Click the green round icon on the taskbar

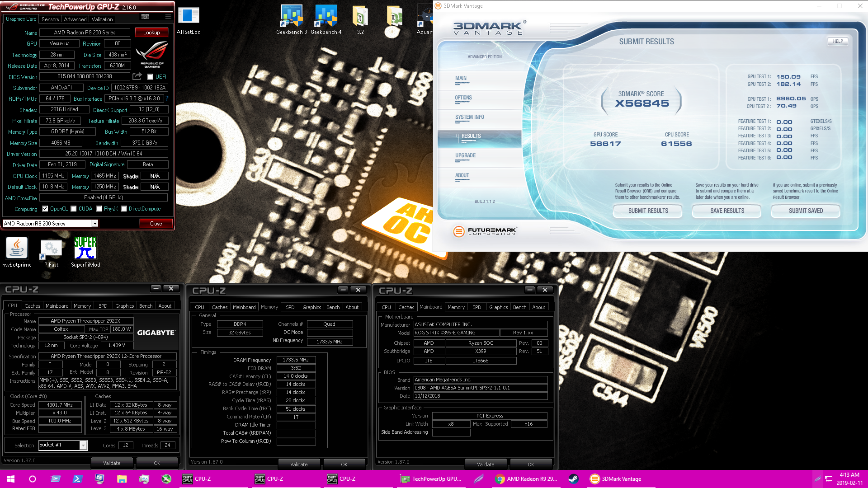tap(166, 479)
